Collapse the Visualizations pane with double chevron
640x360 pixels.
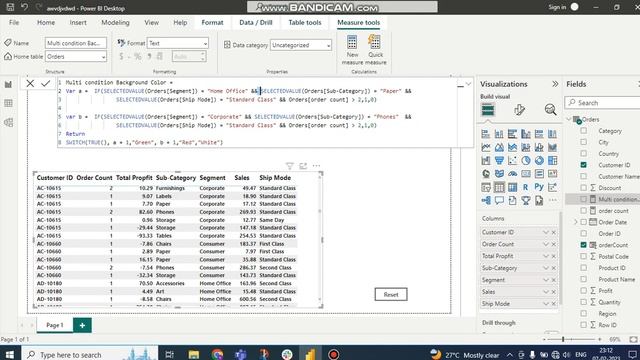(x=555, y=84)
